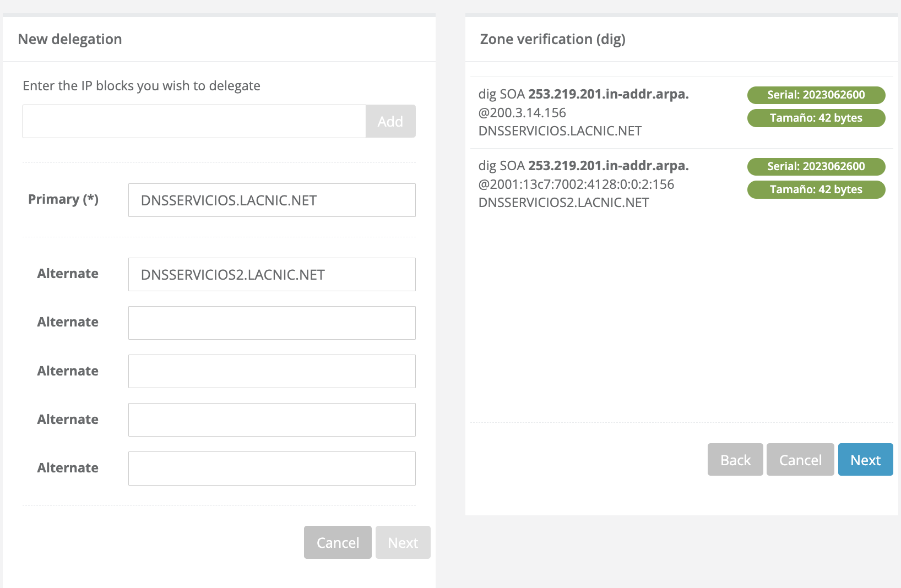Click Next in the New delegation panel
901x588 pixels.
pos(403,543)
